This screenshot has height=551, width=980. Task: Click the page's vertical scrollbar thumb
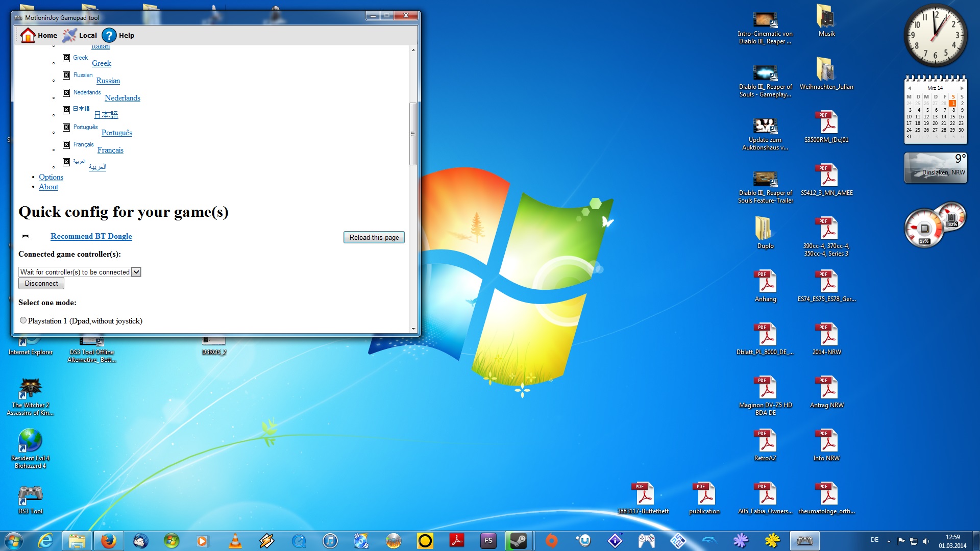[x=413, y=134]
